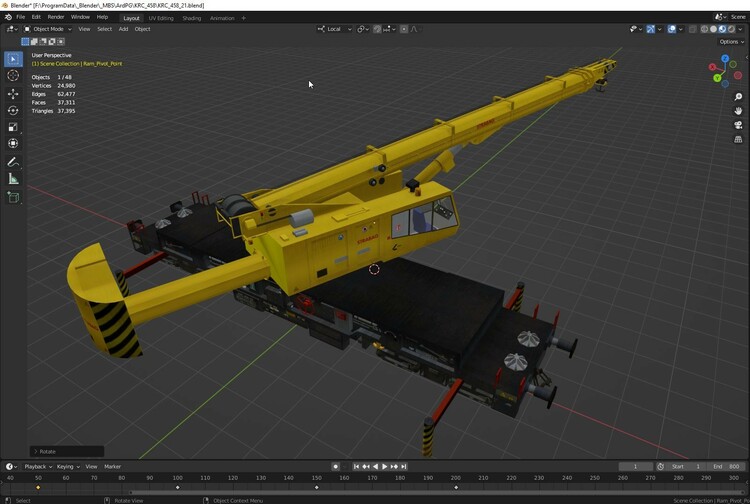Activate the Move tool
The width and height of the screenshot is (750, 504).
(13, 93)
